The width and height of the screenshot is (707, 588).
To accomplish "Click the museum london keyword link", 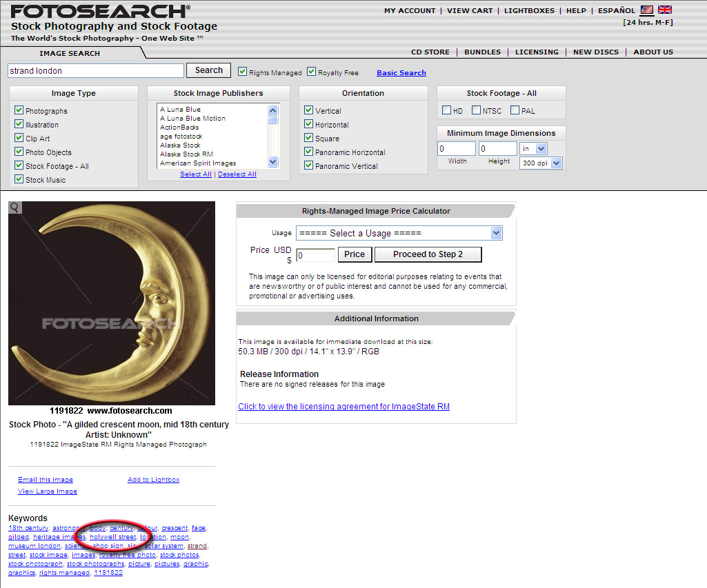I will pos(34,546).
